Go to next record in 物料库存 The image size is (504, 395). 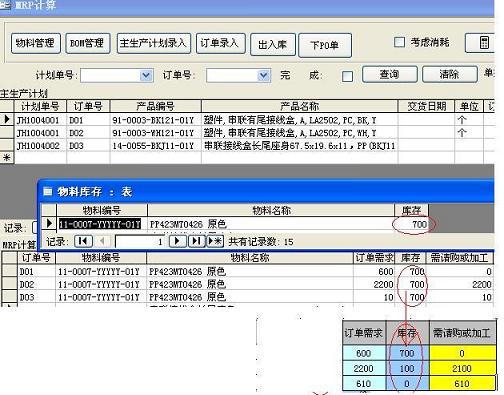pyautogui.click(x=178, y=241)
